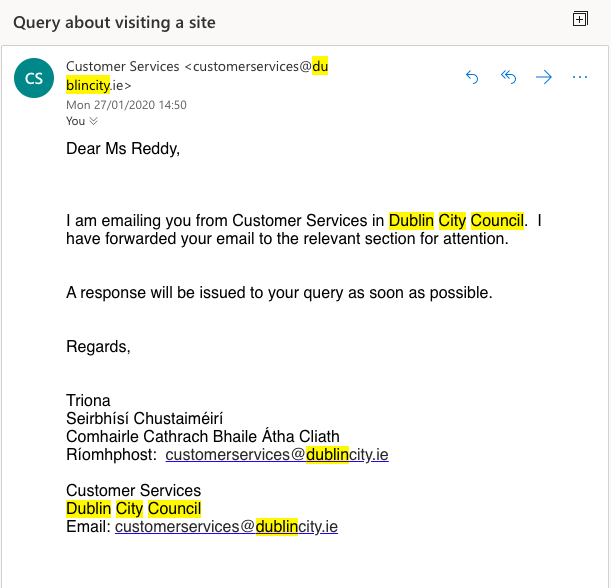Click the sender name Customer Services

pyautogui.click(x=122, y=67)
